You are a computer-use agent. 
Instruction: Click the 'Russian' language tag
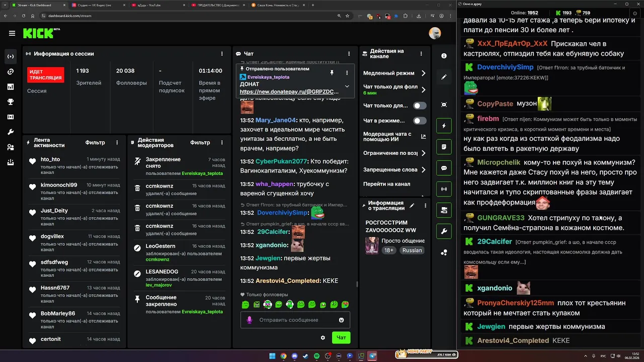pyautogui.click(x=412, y=250)
